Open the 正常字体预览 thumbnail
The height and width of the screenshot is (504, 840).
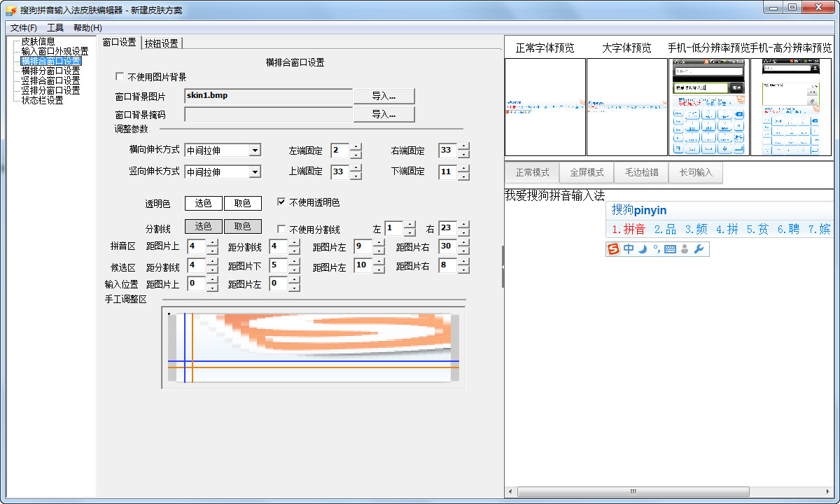tap(545, 107)
